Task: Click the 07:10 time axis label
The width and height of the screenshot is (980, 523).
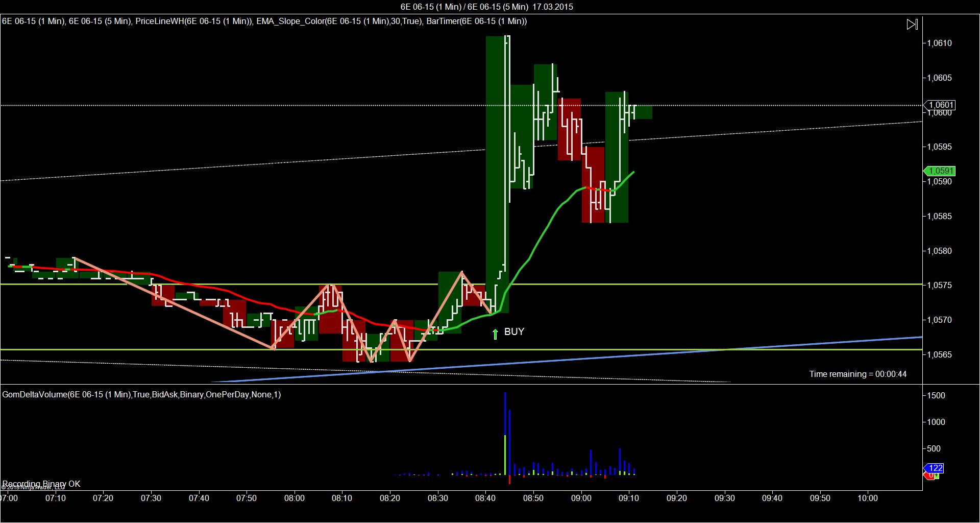Action: tap(56, 498)
